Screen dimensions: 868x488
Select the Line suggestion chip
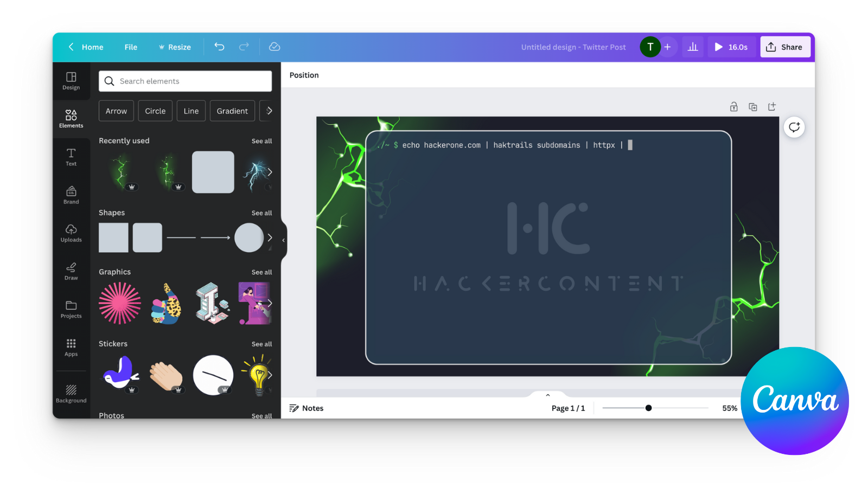pyautogui.click(x=191, y=111)
